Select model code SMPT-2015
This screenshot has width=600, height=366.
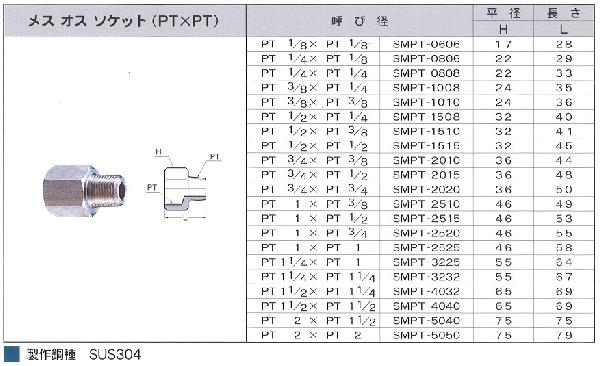[426, 175]
